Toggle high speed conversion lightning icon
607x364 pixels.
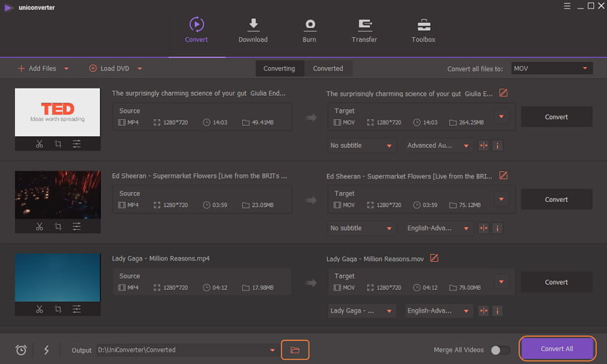pyautogui.click(x=46, y=350)
